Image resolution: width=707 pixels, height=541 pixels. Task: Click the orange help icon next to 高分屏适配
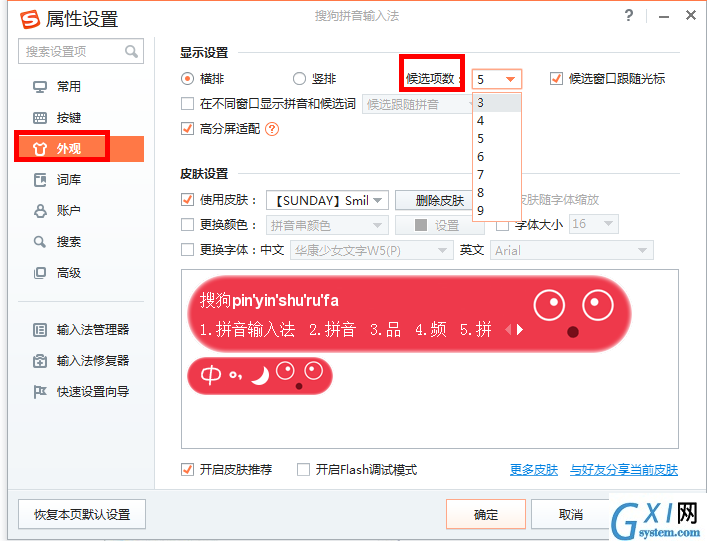pos(272,129)
